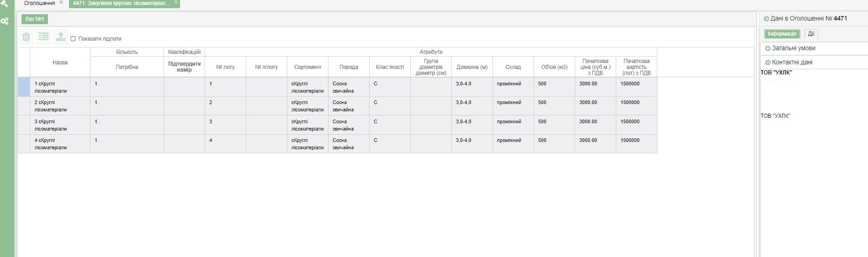Enable the Показати підлоти checkbox

pos(73,39)
